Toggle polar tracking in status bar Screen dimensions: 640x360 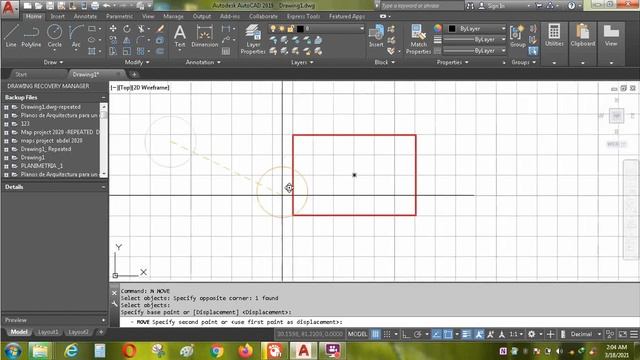pyautogui.click(x=418, y=334)
